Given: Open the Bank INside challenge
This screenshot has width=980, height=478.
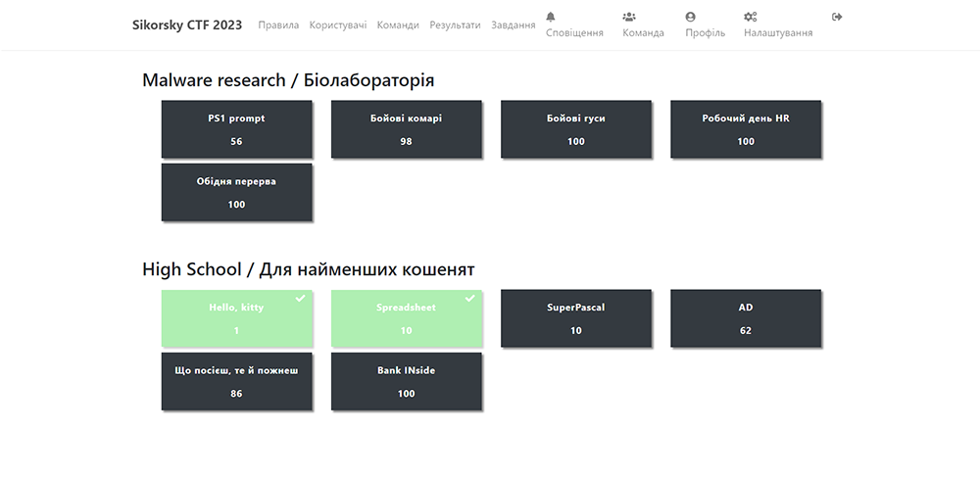Looking at the screenshot, I should (406, 381).
